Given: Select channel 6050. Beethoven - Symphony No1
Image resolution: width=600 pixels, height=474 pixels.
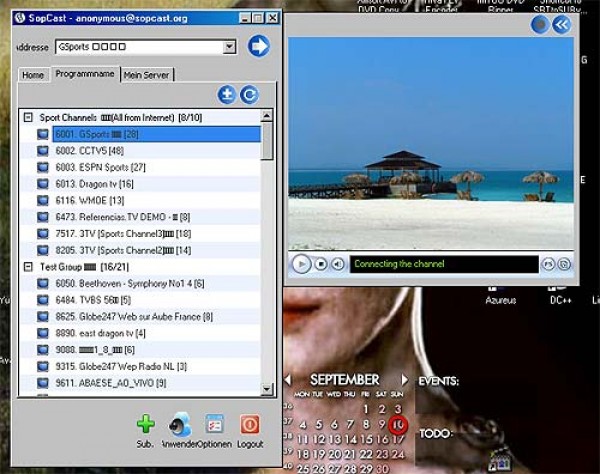Looking at the screenshot, I should (x=123, y=283).
